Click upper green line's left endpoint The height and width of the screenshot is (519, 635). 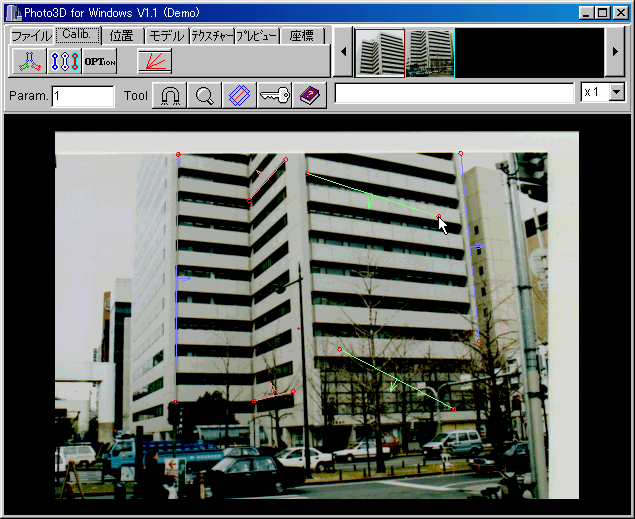307,174
